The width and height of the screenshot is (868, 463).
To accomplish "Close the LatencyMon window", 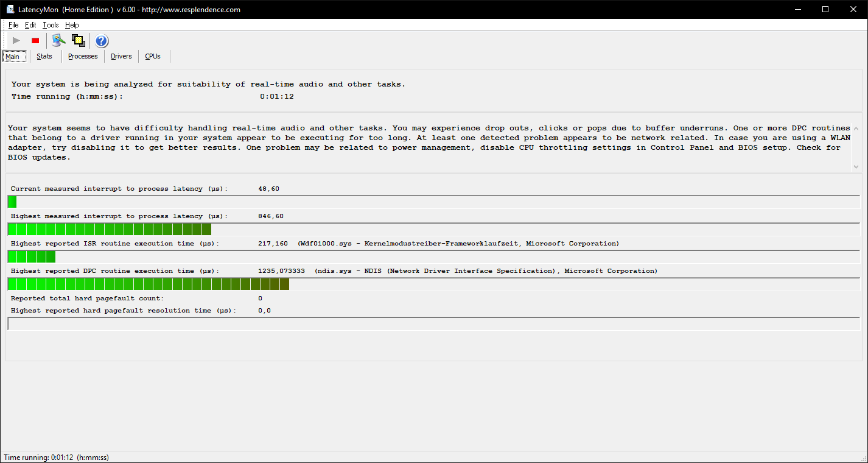I will (x=854, y=9).
